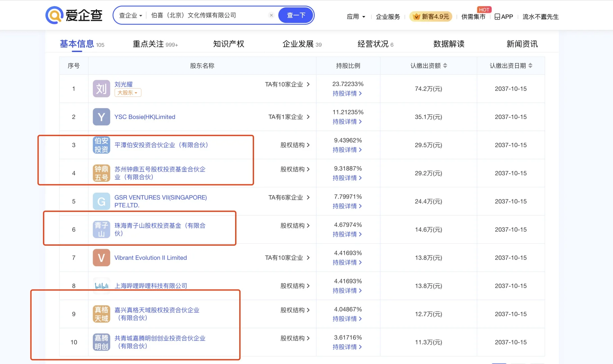This screenshot has height=364, width=613.
Task: View 持股详情 for 9.31887% holding
Action: click(347, 178)
